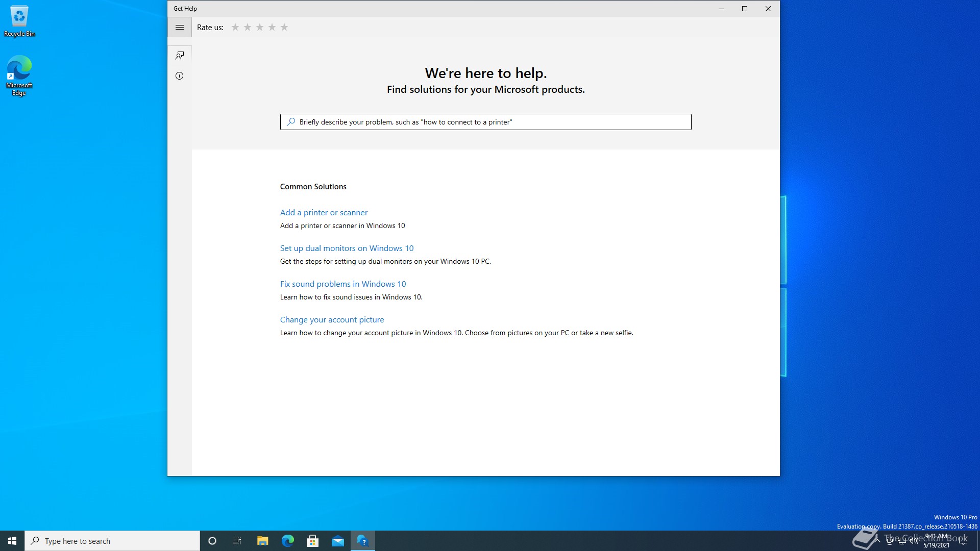Click the search magnifier icon in help box
The height and width of the screenshot is (551, 980).
[291, 122]
